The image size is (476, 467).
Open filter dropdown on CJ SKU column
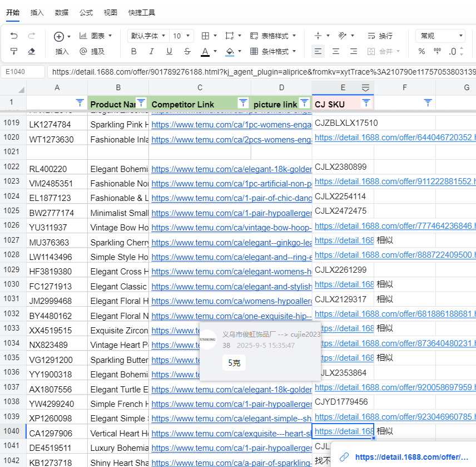[365, 103]
